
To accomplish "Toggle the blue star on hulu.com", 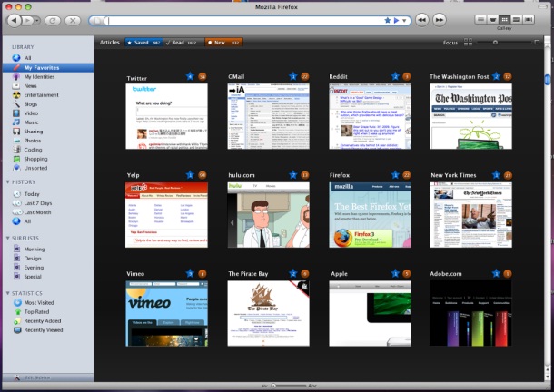I will pyautogui.click(x=293, y=175).
